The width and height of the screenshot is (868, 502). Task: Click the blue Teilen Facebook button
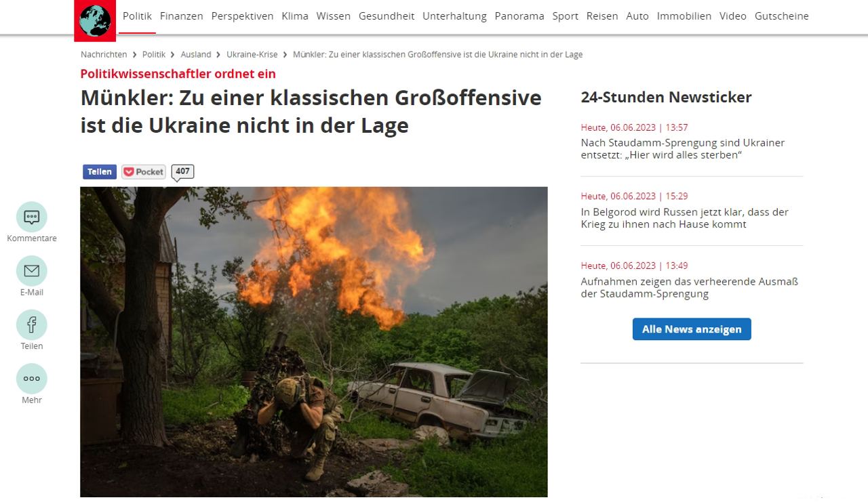coord(100,172)
